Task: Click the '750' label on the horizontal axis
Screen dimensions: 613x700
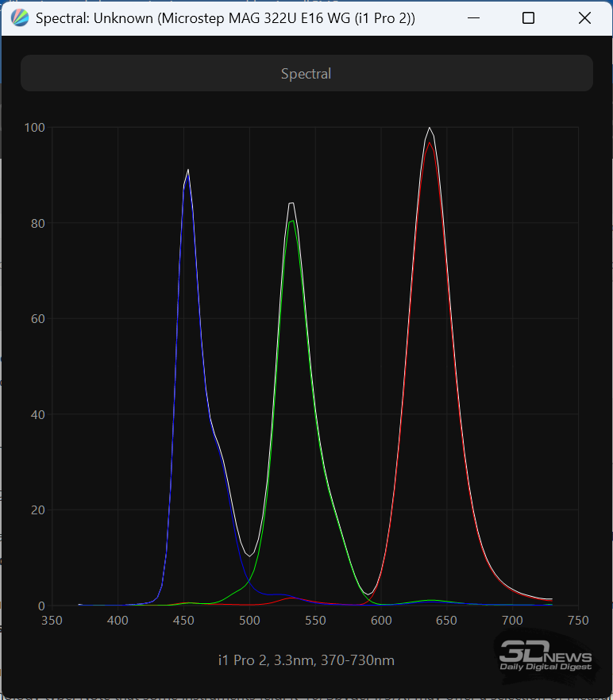Action: click(x=578, y=620)
